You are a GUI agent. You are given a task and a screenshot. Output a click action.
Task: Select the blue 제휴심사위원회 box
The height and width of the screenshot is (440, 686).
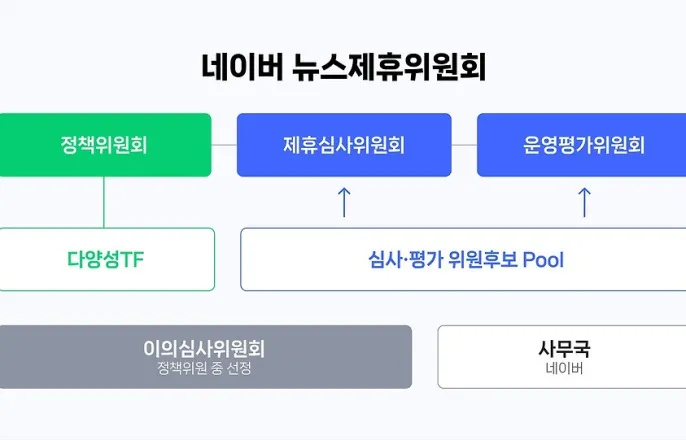(x=344, y=145)
